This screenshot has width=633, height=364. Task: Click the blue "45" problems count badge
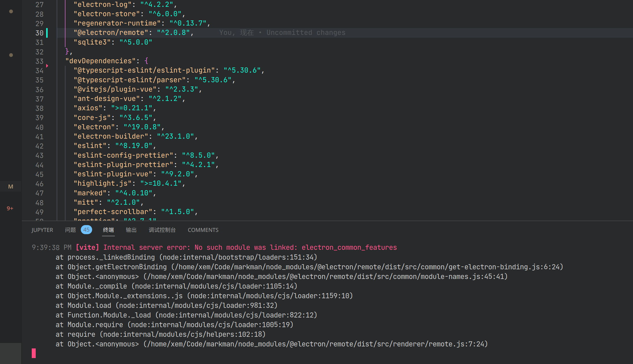[86, 230]
